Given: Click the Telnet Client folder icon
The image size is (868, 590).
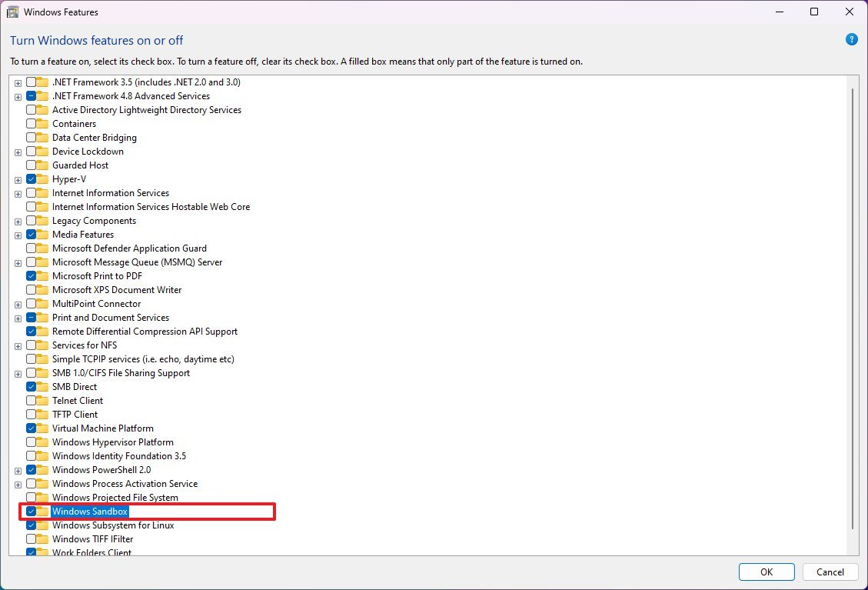Looking at the screenshot, I should [42, 401].
